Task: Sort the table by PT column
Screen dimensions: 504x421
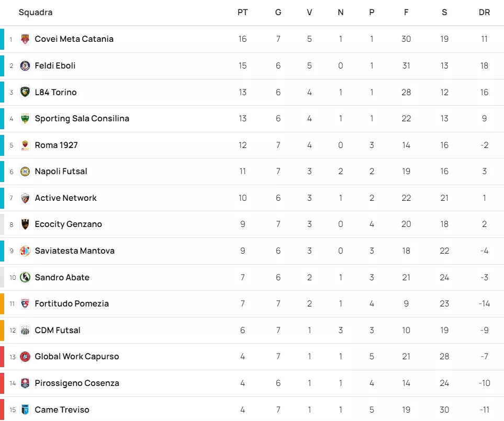Action: (242, 13)
